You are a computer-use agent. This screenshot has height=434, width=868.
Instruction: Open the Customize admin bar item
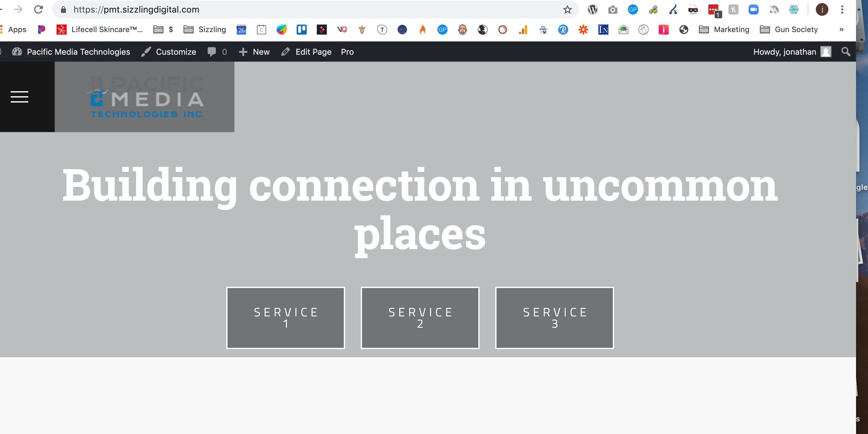click(168, 52)
